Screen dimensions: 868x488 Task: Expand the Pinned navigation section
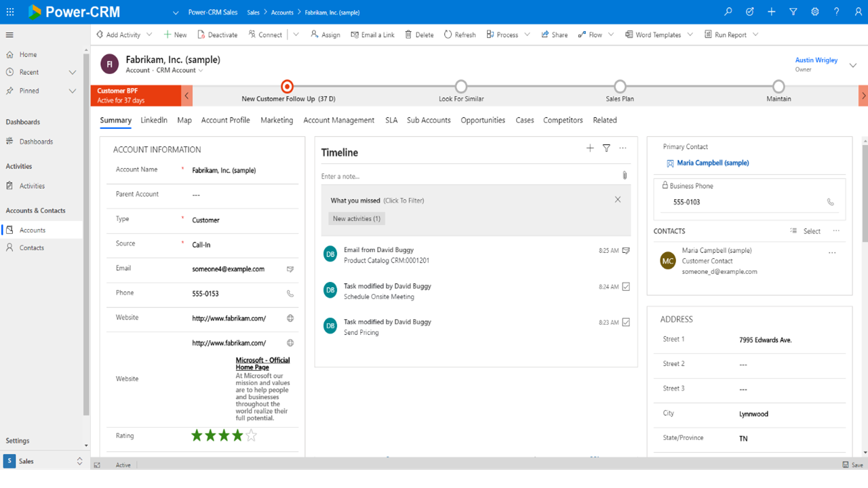[73, 91]
